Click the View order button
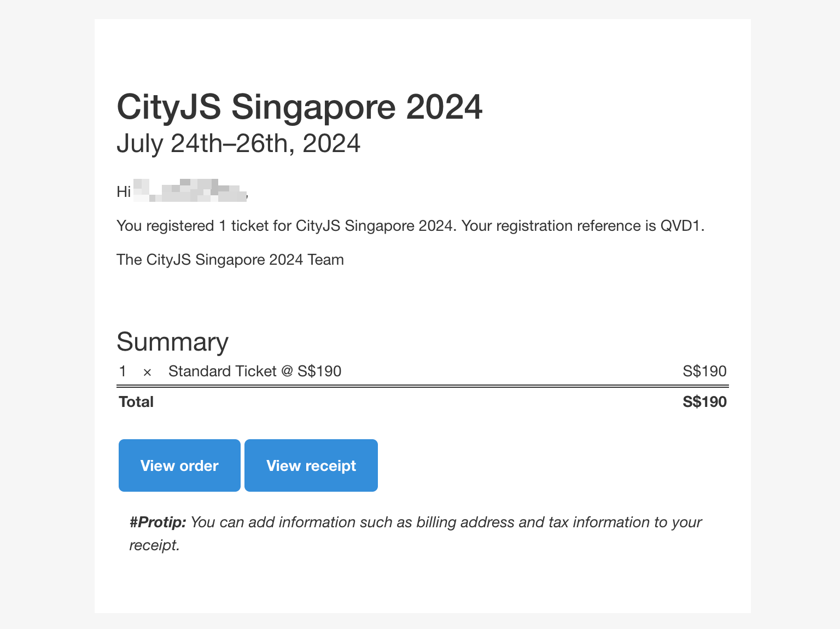This screenshot has width=840, height=629. click(x=179, y=465)
